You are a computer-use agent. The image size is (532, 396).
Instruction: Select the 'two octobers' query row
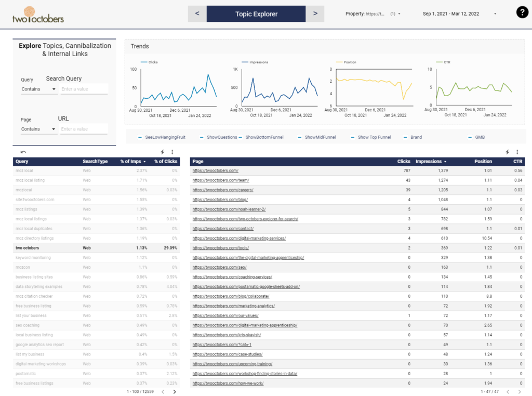coord(96,248)
